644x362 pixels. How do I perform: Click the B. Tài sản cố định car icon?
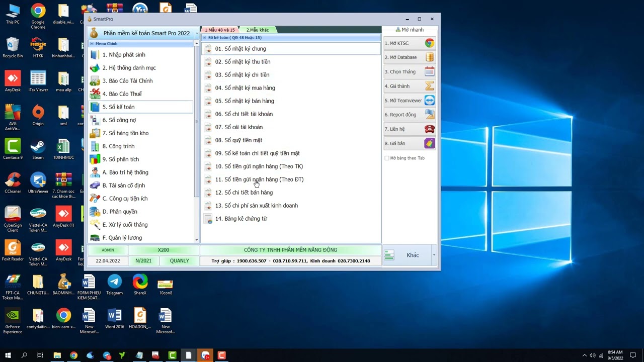[x=95, y=186]
